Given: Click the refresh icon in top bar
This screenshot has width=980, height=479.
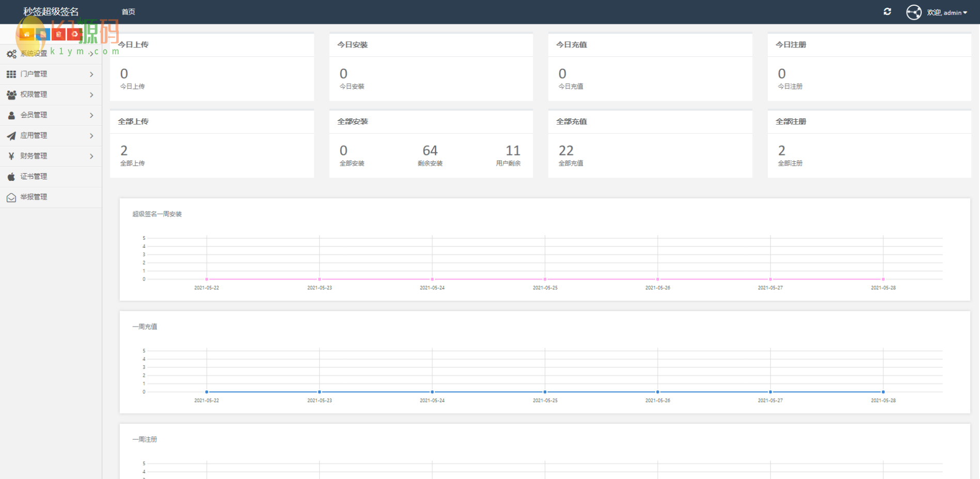Looking at the screenshot, I should [x=887, y=11].
